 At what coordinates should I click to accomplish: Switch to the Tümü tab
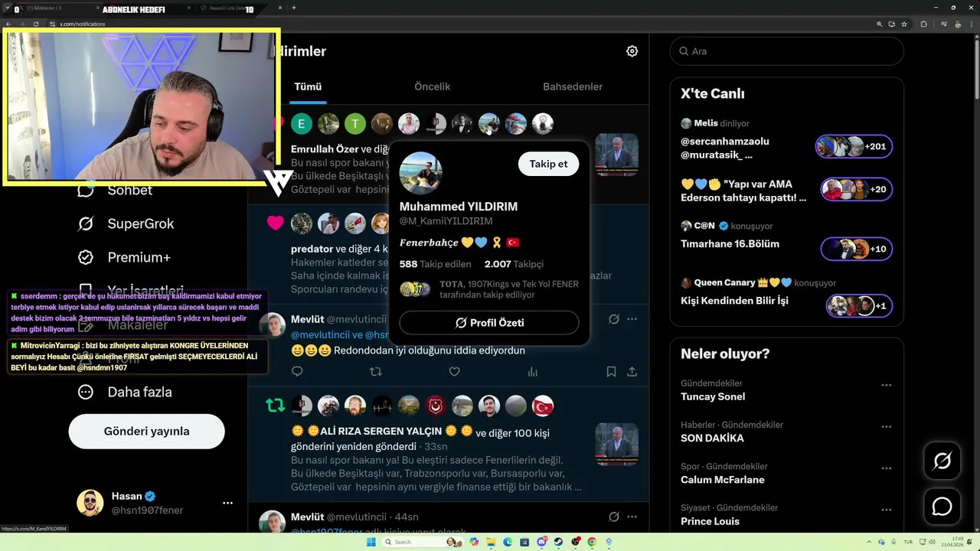click(x=308, y=86)
